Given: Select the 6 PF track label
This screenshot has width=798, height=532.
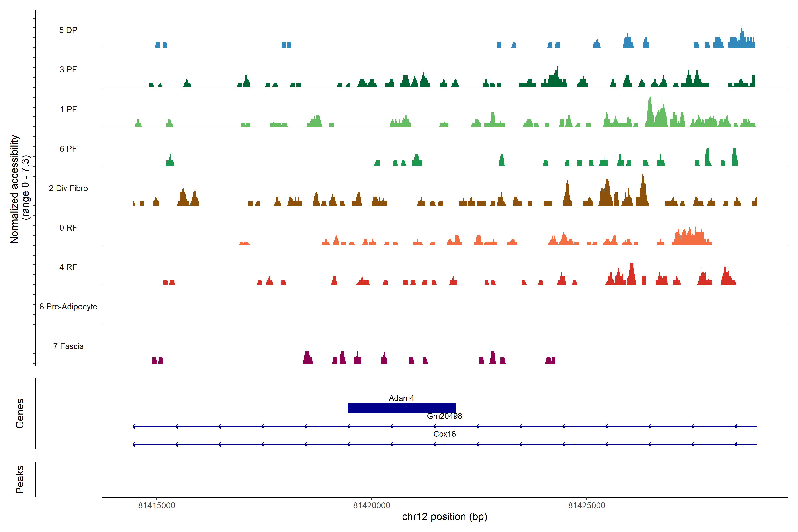Looking at the screenshot, I should click(68, 149).
